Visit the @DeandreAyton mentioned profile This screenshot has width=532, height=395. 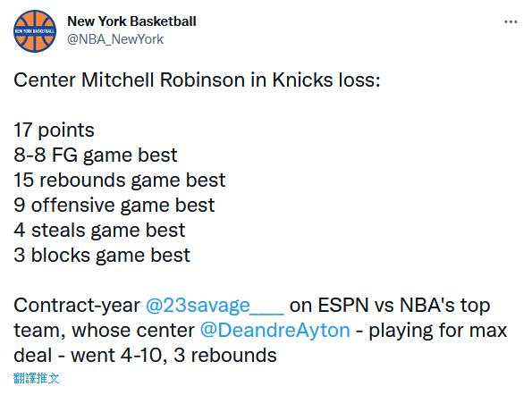coord(274,331)
